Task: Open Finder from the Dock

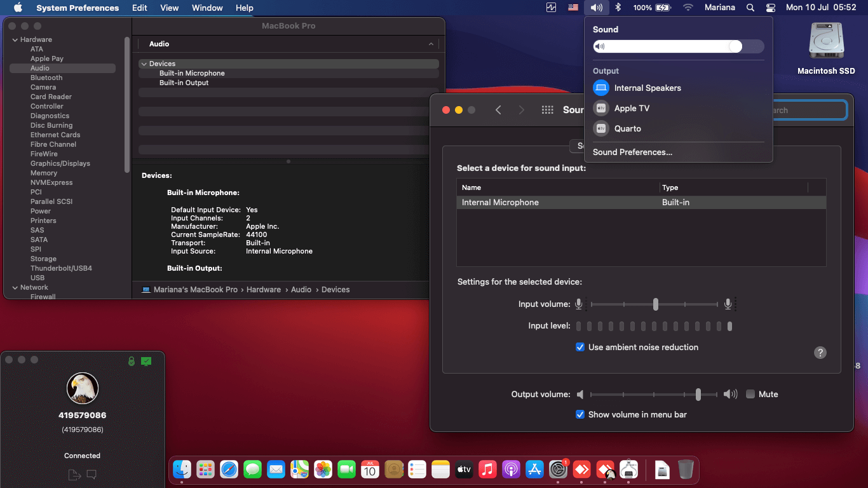Action: pyautogui.click(x=182, y=470)
